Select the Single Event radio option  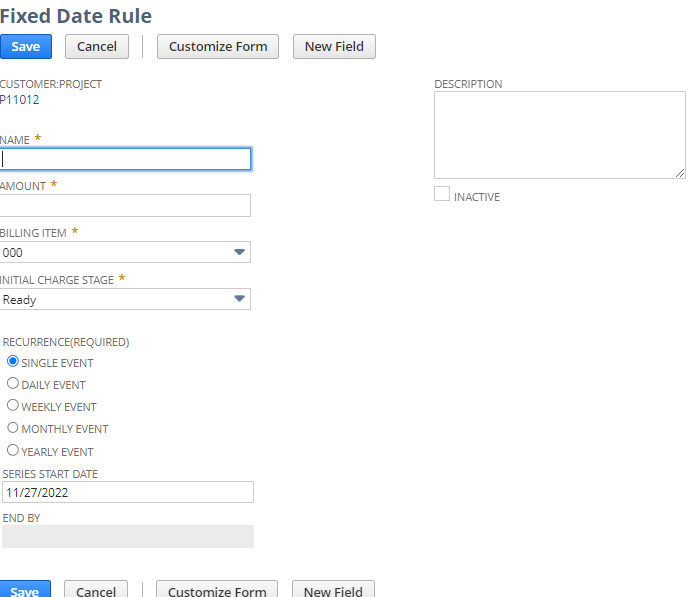[x=13, y=362]
